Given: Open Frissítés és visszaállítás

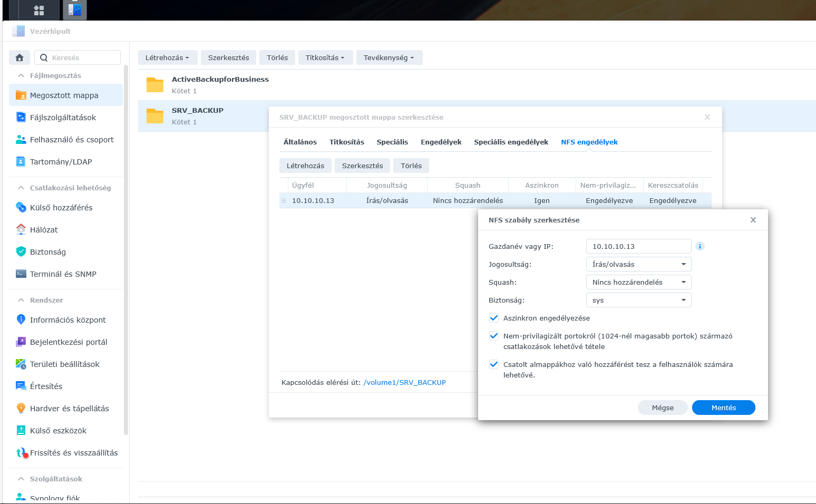Looking at the screenshot, I should point(74,453).
